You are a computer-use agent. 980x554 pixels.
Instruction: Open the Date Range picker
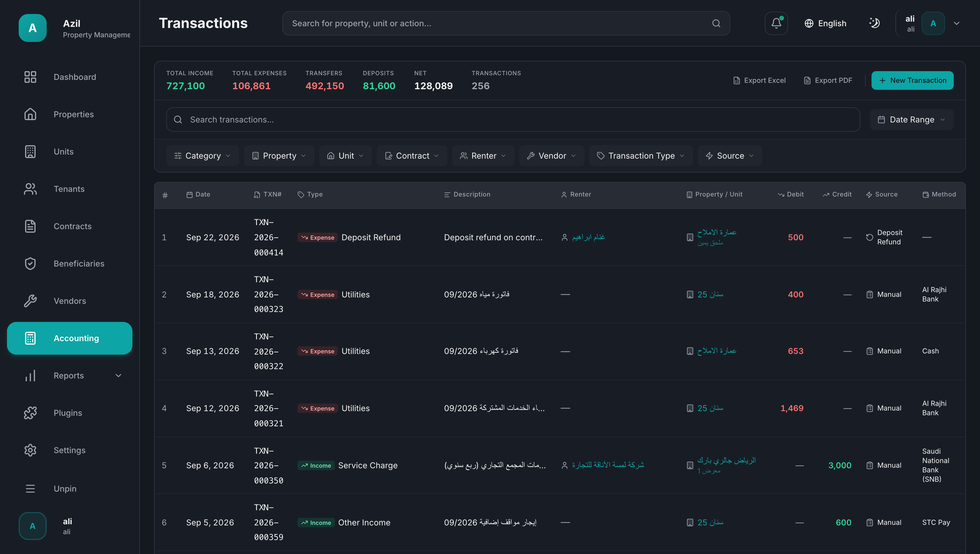[911, 120]
